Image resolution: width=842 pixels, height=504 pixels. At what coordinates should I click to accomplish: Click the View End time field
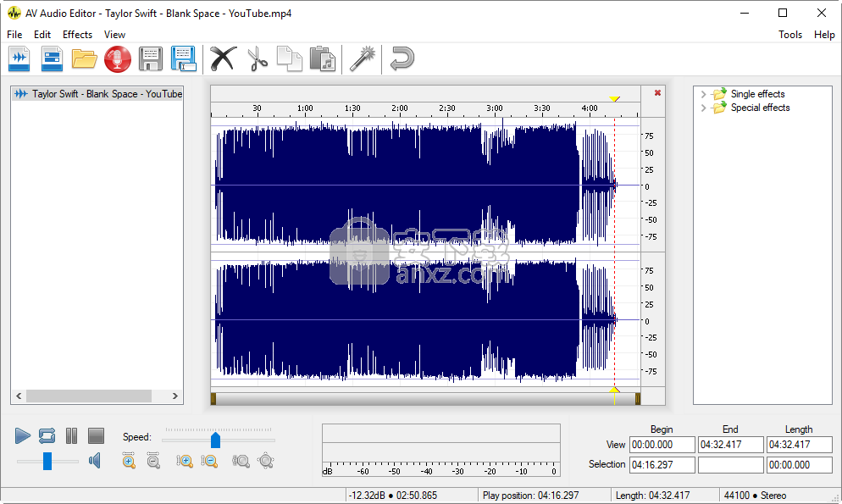[x=730, y=445]
